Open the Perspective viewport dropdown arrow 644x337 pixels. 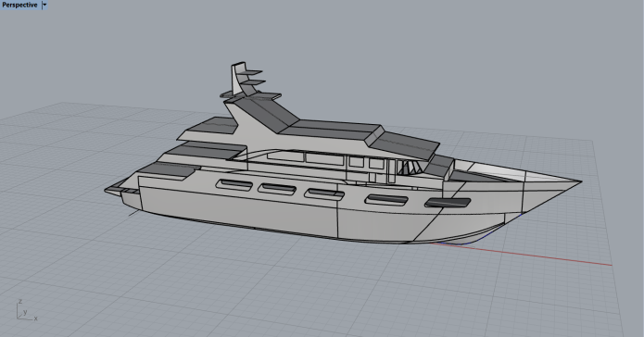44,5
